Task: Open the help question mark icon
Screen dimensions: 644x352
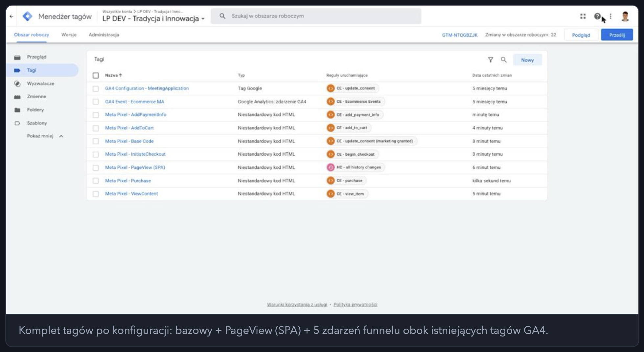Action: tap(597, 16)
